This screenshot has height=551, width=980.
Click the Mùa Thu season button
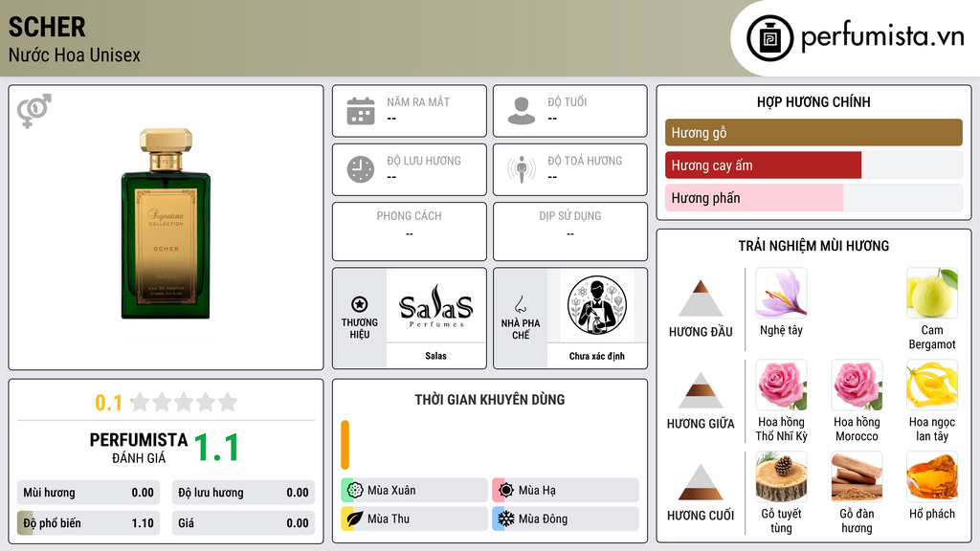(x=414, y=518)
